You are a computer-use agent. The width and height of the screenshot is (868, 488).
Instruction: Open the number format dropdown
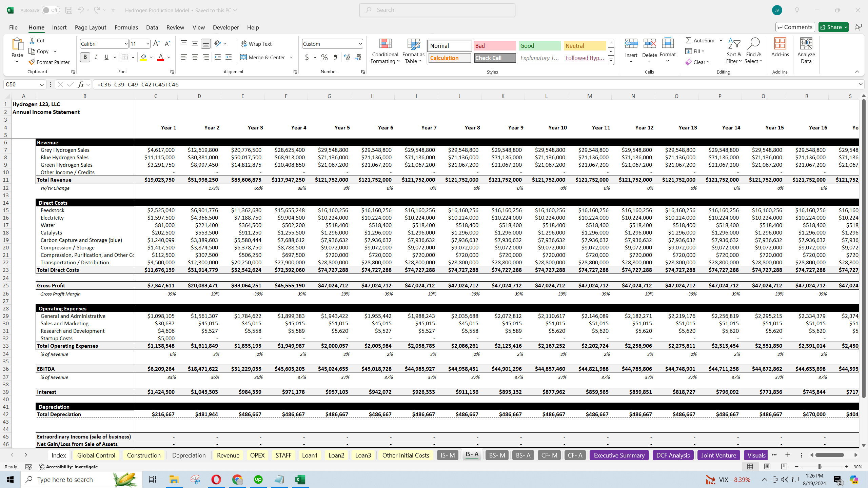click(360, 44)
